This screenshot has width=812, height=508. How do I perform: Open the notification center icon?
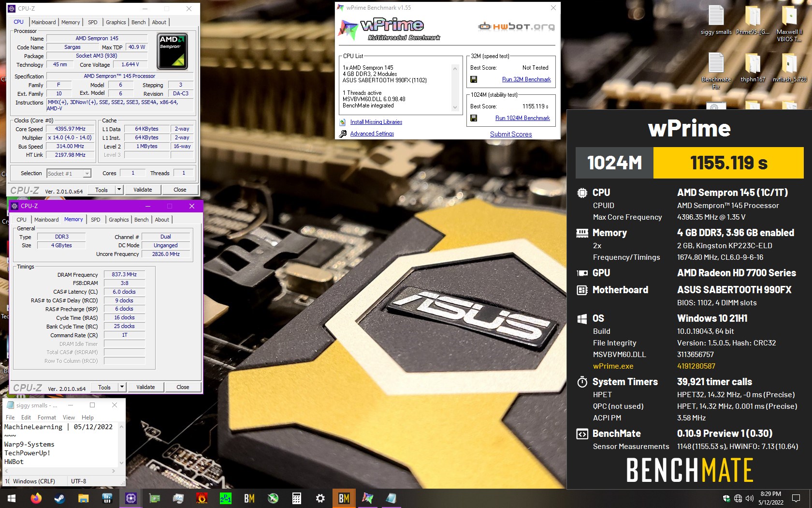(796, 498)
